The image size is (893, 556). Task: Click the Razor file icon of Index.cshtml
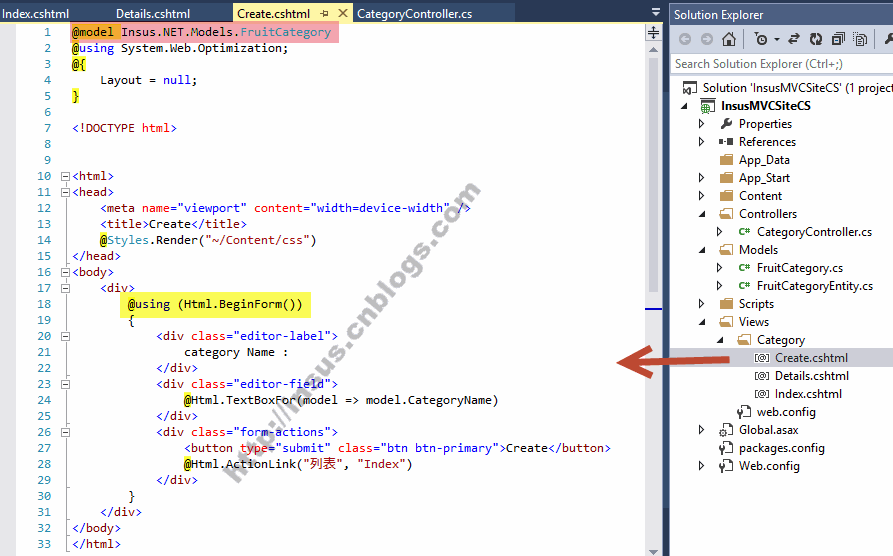pos(762,394)
